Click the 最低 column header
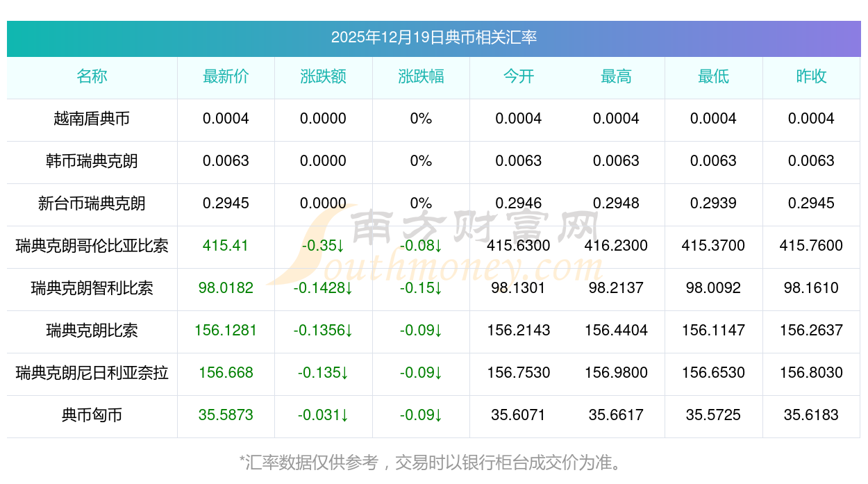The height and width of the screenshot is (484, 868). [x=713, y=76]
